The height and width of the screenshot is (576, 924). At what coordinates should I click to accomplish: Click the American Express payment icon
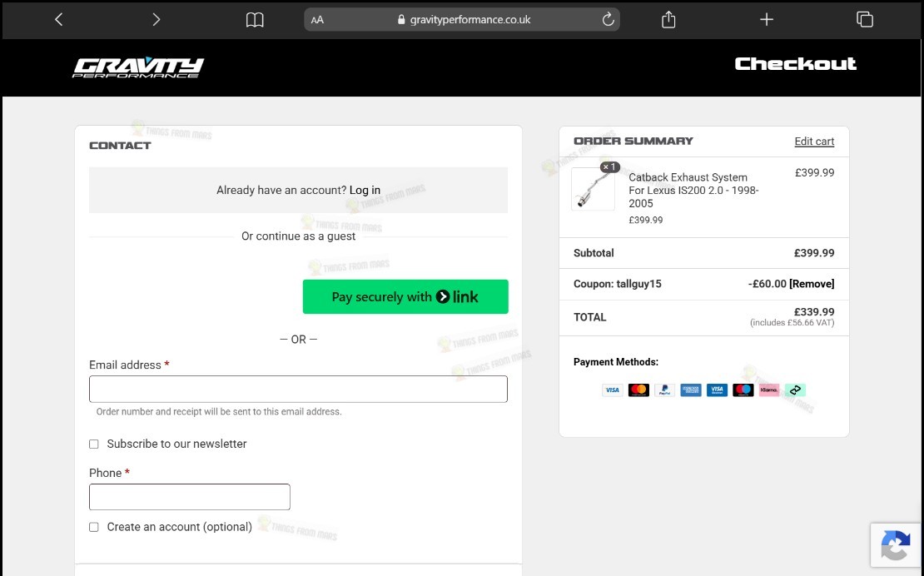pyautogui.click(x=691, y=390)
